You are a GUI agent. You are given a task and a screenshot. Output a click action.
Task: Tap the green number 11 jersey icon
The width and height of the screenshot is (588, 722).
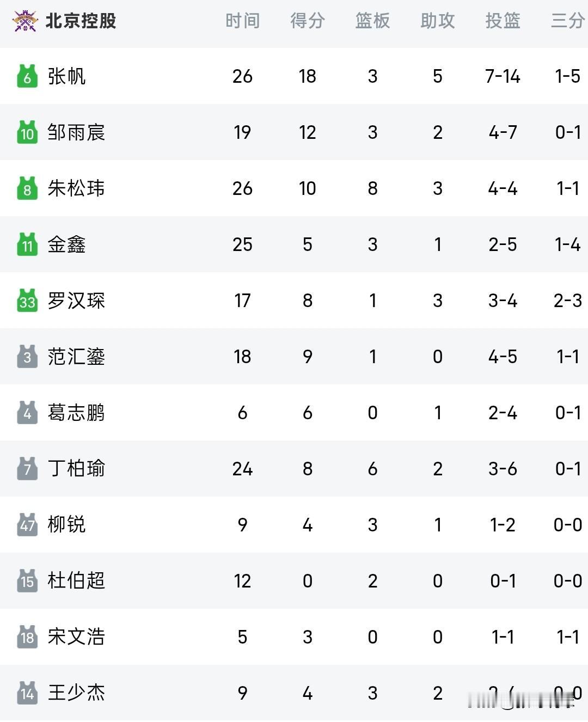[x=27, y=244]
